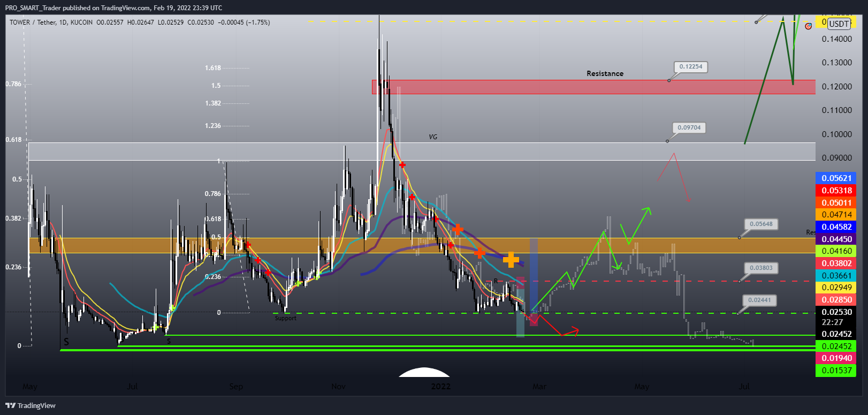Select the red 0.05318 price label
Screen dimensions: 868x415
click(836, 191)
